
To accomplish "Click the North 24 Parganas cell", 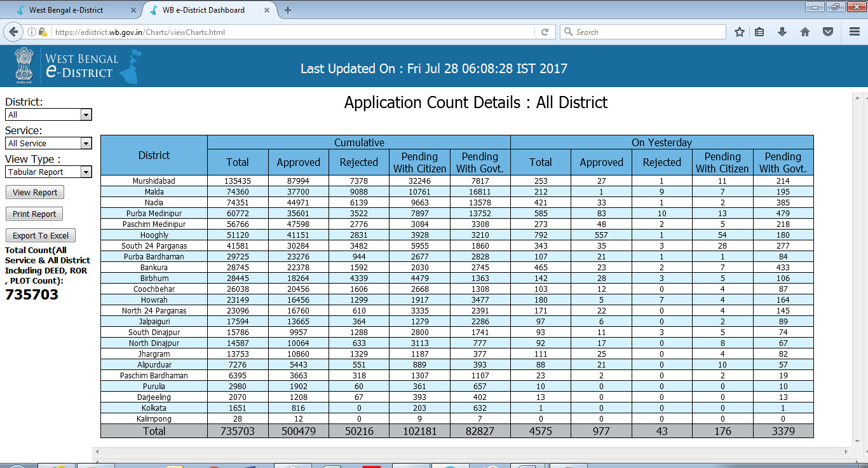I will (154, 311).
